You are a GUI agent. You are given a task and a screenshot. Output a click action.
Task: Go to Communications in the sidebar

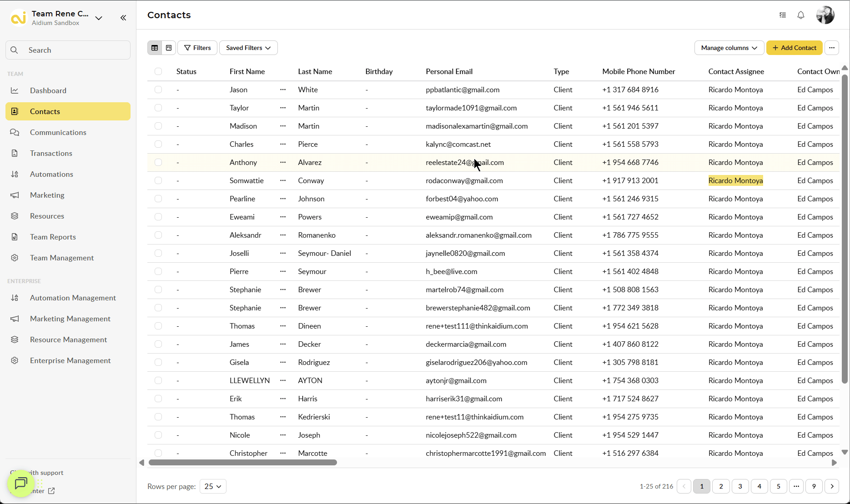pyautogui.click(x=58, y=132)
